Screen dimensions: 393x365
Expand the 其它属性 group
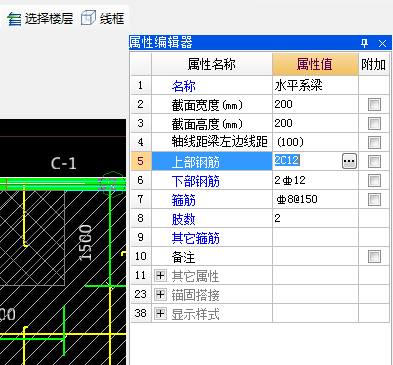tap(160, 276)
